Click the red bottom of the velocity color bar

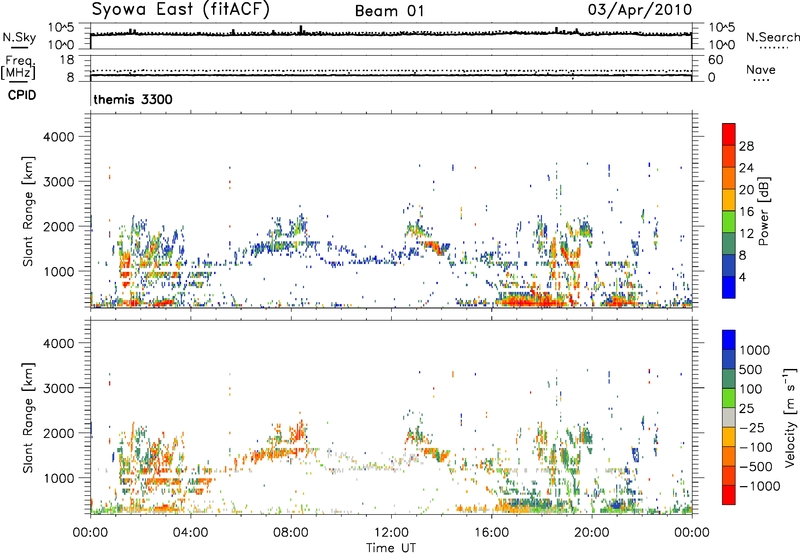pyautogui.click(x=729, y=495)
